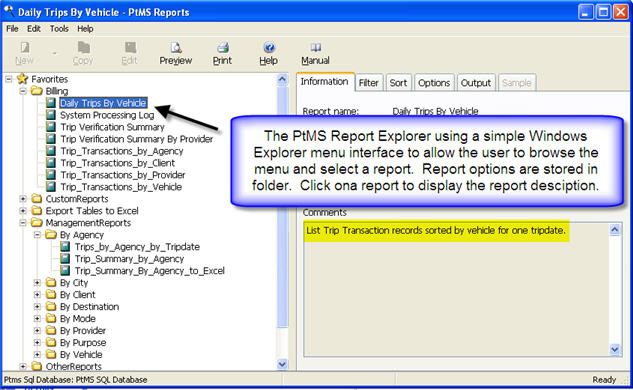Click the By Agency folder icon
This screenshot has width=633, height=390.
pyautogui.click(x=51, y=235)
